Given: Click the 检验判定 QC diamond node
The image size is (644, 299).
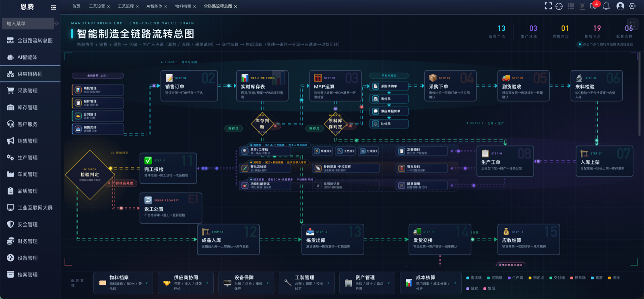Looking at the screenshot, I should pos(89,174).
